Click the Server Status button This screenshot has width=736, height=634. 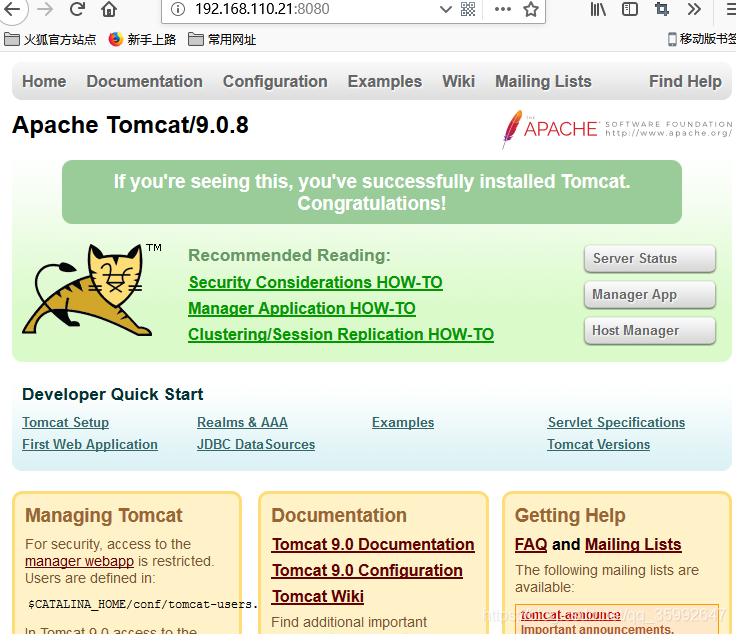pos(650,259)
